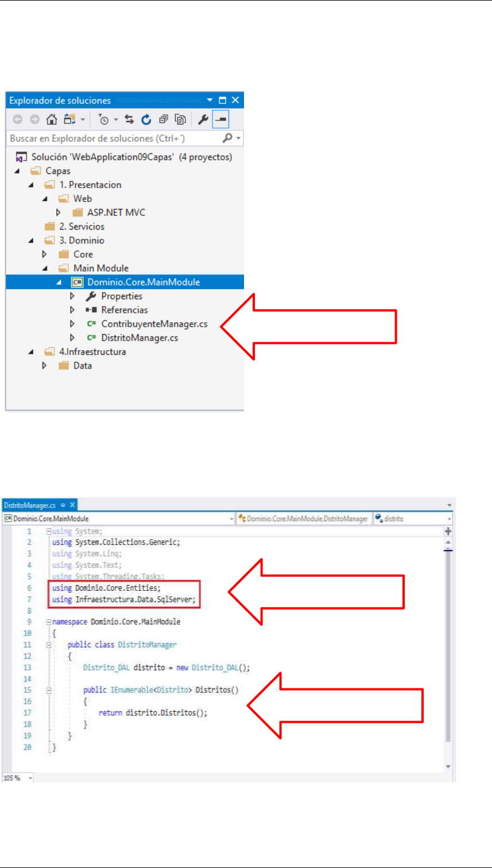Collapse the DistritoManager class block

pos(49,645)
